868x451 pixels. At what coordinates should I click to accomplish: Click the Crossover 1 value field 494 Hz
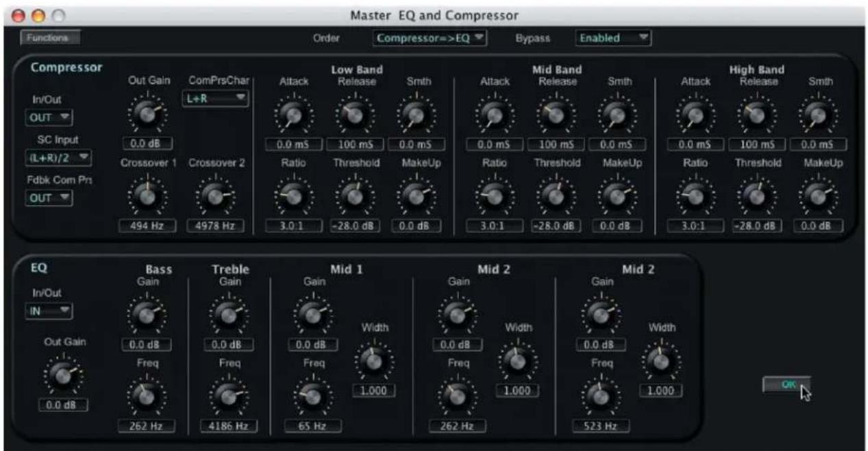coord(147,226)
